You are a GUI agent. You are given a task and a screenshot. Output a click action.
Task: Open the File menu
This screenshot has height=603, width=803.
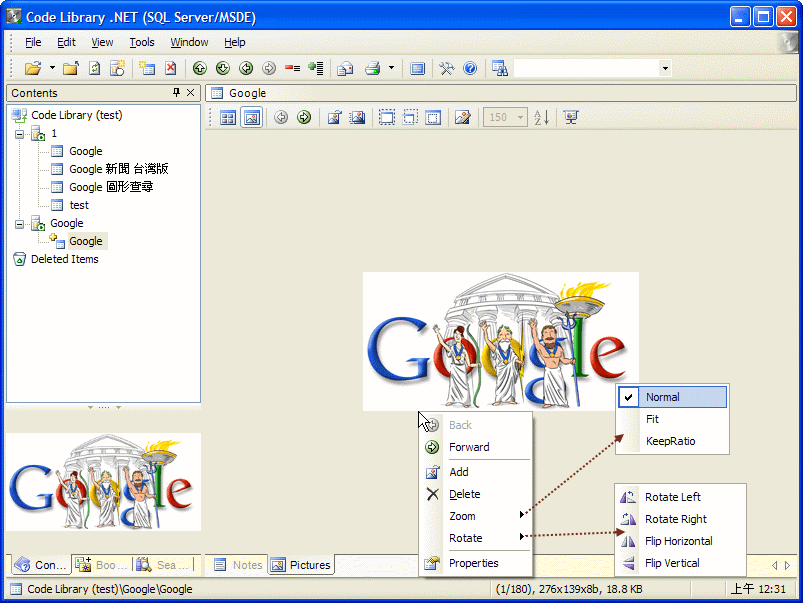(x=33, y=42)
